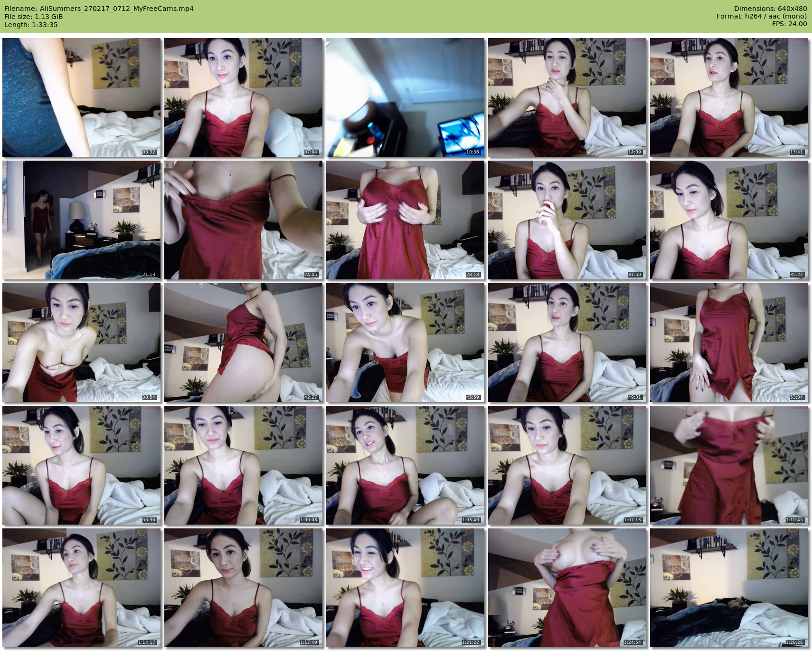Open the frame marked 1:00:08

point(243,465)
